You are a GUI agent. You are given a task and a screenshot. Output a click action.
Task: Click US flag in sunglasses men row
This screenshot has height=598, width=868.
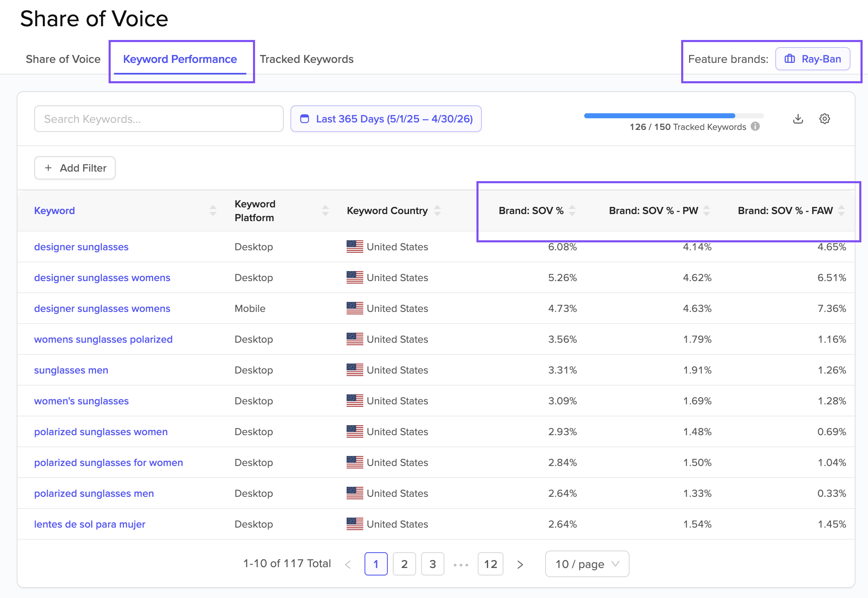point(355,370)
